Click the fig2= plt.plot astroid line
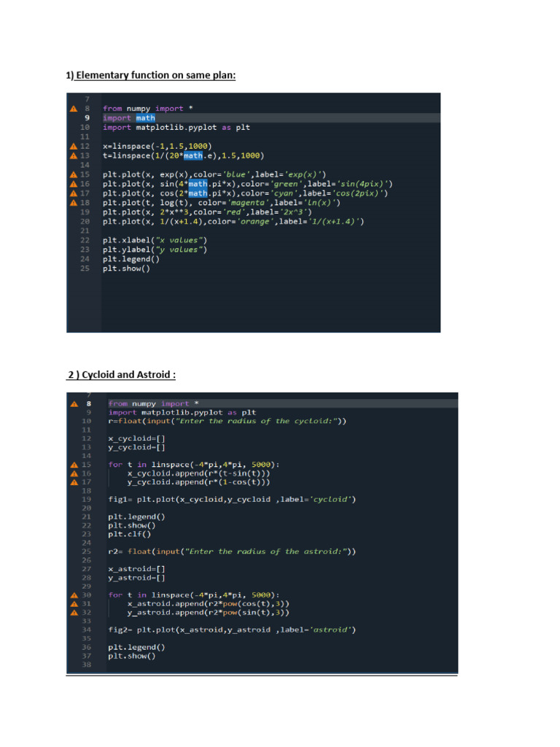The width and height of the screenshot is (560, 747). point(232,630)
